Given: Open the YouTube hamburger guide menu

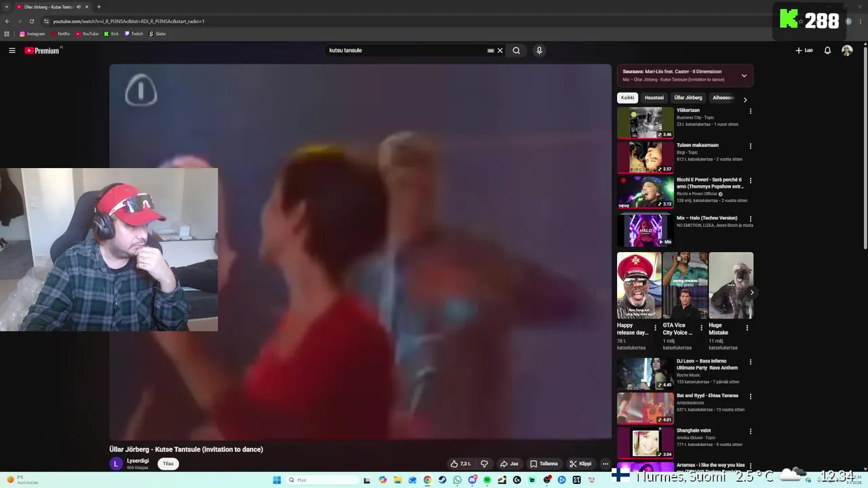Looking at the screenshot, I should (x=12, y=50).
